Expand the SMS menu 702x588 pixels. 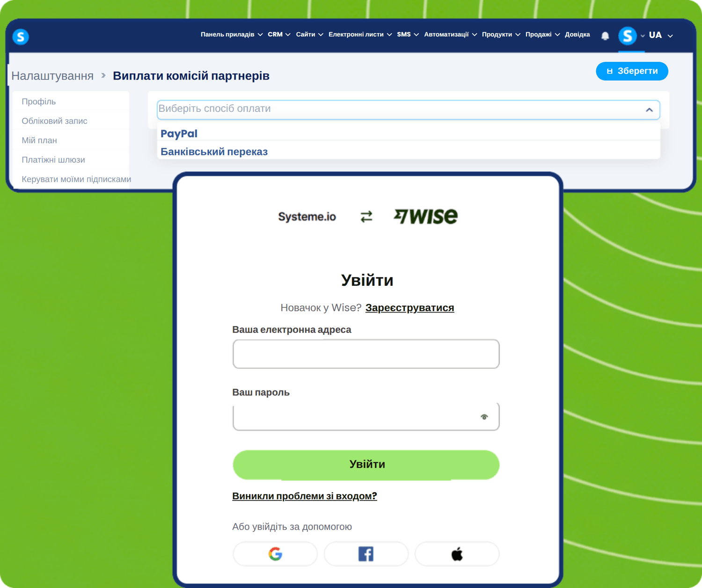click(x=408, y=35)
